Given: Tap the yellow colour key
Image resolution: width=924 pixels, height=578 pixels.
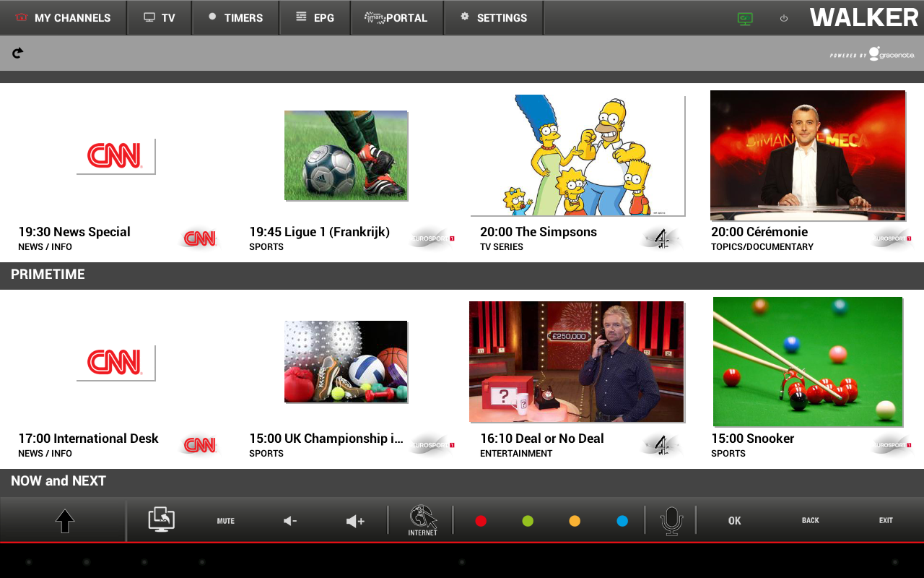Looking at the screenshot, I should pyautogui.click(x=575, y=521).
